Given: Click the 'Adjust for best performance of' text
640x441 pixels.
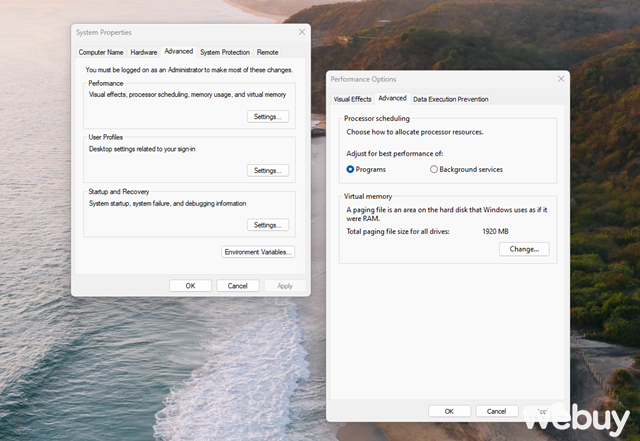Looking at the screenshot, I should [x=395, y=154].
